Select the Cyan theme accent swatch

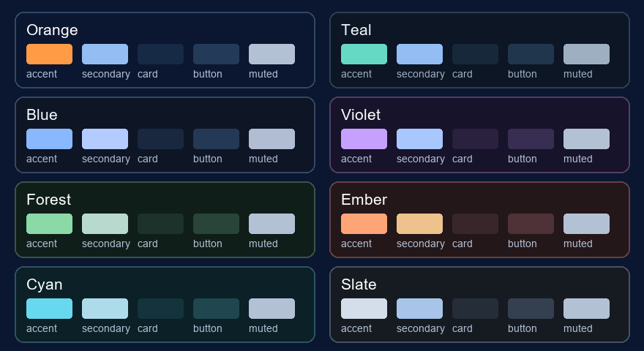[x=49, y=309]
